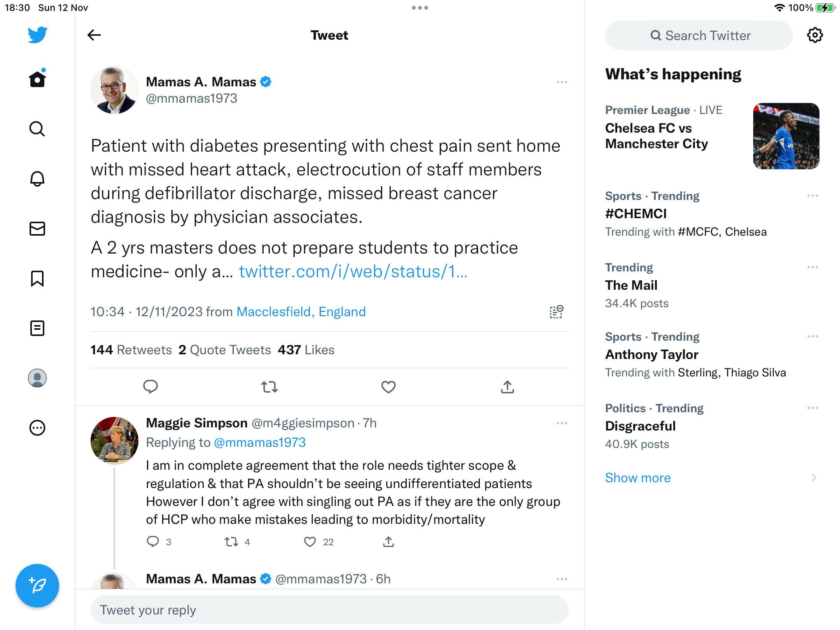Like the main tweet heart icon
Image resolution: width=840 pixels, height=630 pixels.
tap(388, 387)
